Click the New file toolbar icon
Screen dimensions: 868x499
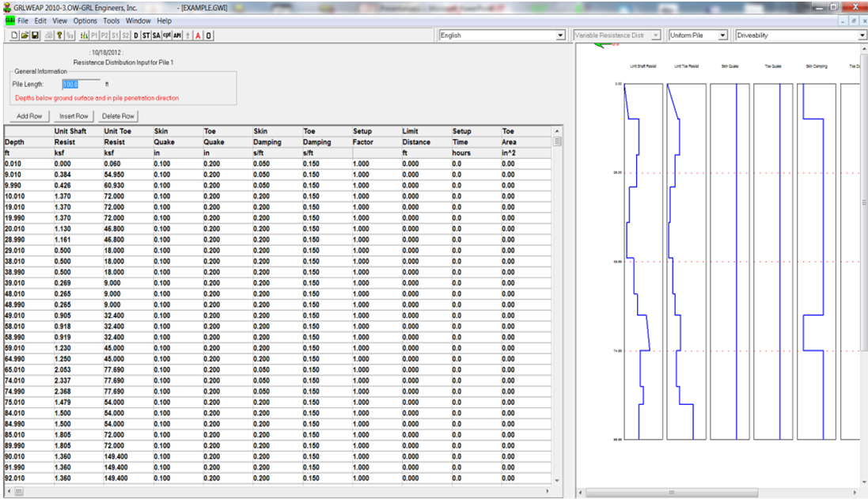[x=16, y=36]
